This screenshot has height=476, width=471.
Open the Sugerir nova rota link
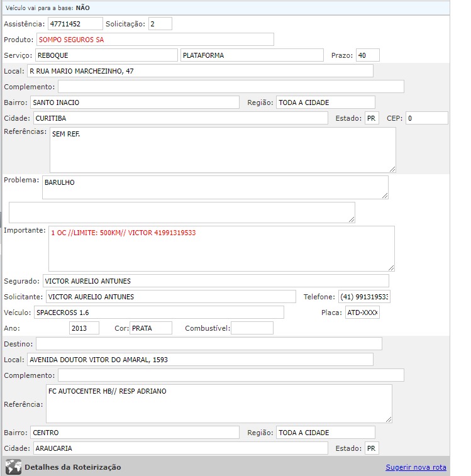pos(416,467)
